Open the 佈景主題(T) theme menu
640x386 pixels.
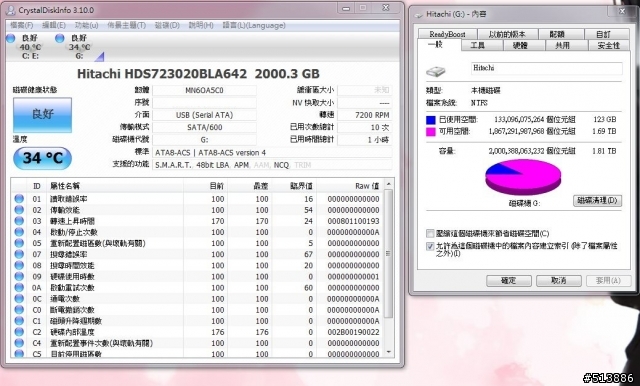coord(127,25)
